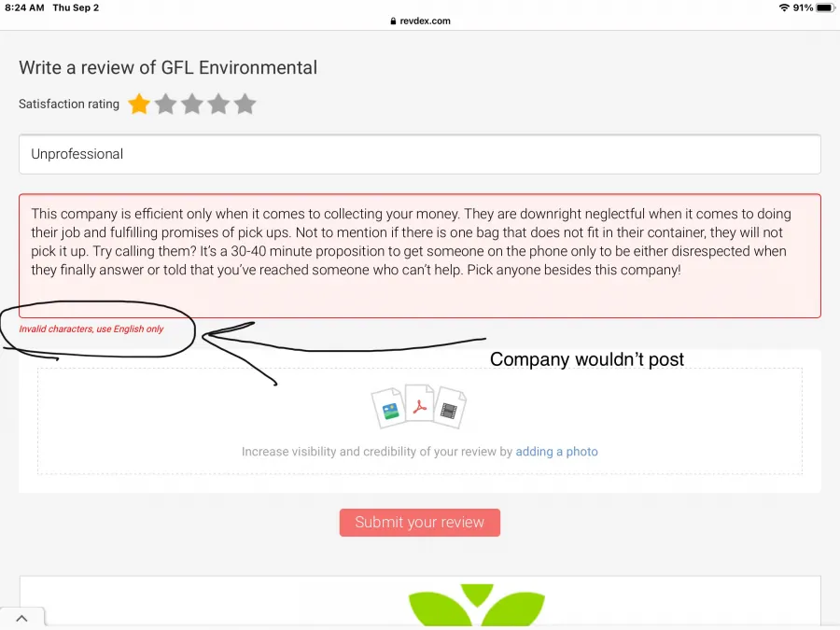Tap the battery indicator icon

[825, 7]
